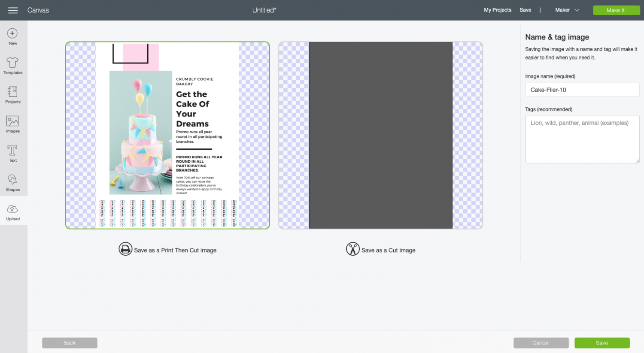Viewport: 644px width, 353px height.
Task: Click the Tags text area
Action: [x=582, y=139]
